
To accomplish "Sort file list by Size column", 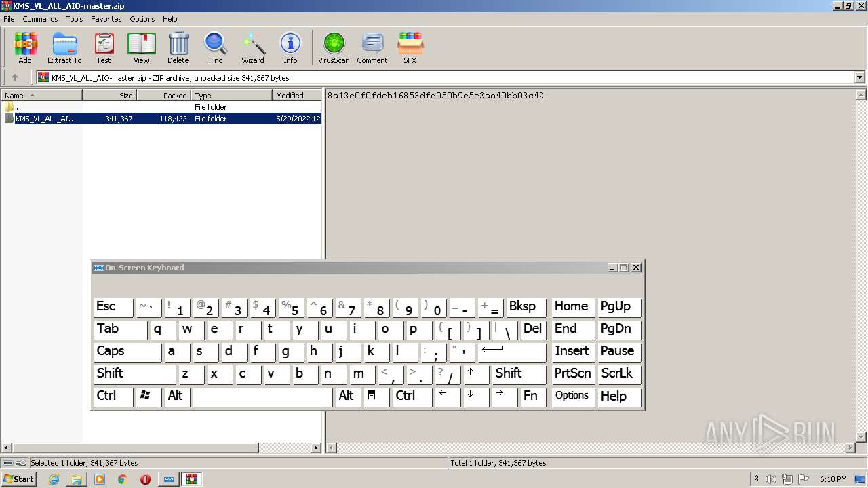I will (109, 96).
